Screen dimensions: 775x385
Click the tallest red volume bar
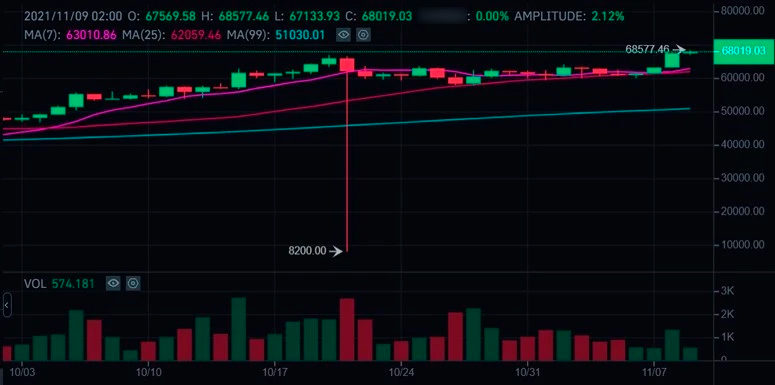coord(347,329)
